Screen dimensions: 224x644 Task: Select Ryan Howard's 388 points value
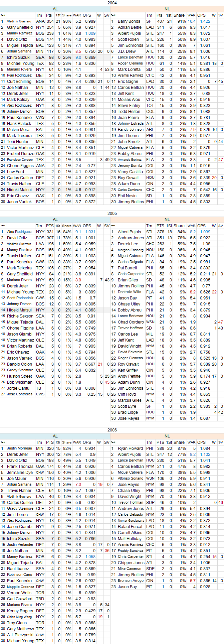(x=161, y=448)
